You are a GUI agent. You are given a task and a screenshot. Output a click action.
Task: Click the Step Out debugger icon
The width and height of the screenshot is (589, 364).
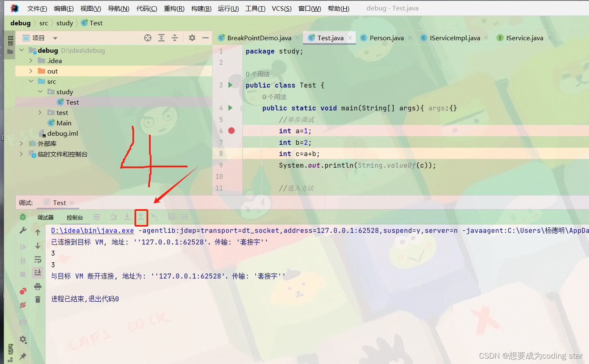(141, 217)
